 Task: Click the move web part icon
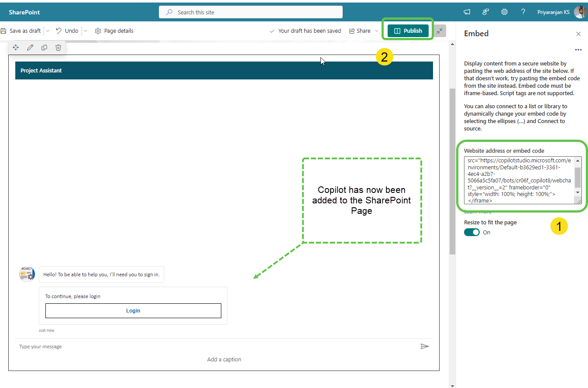pyautogui.click(x=16, y=48)
